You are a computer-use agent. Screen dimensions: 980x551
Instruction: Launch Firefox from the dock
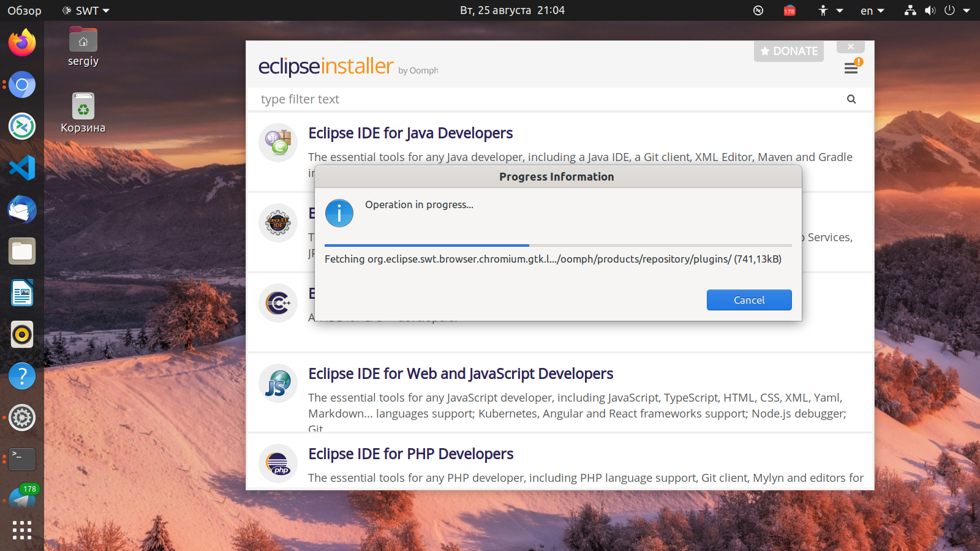click(x=22, y=43)
